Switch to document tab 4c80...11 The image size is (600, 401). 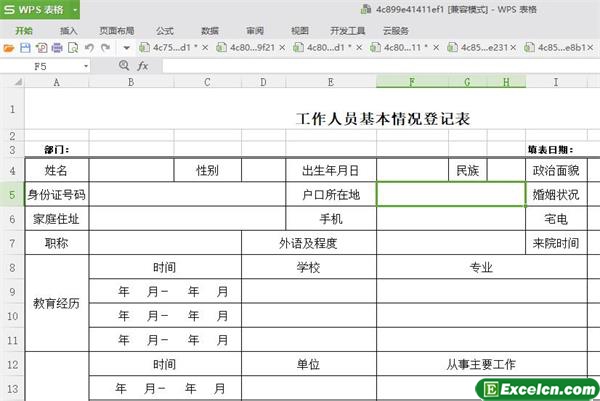coord(401,48)
